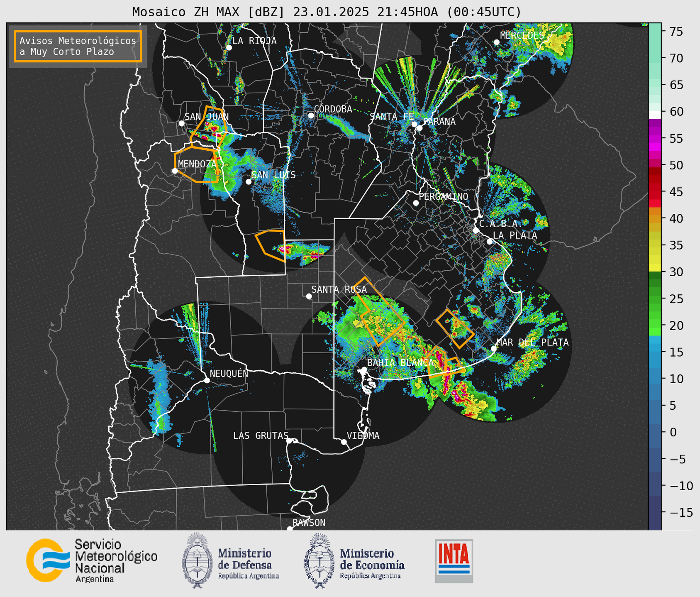The width and height of the screenshot is (700, 597).
Task: Click the 60 dBZ white band on colorbar
Action: [655, 115]
